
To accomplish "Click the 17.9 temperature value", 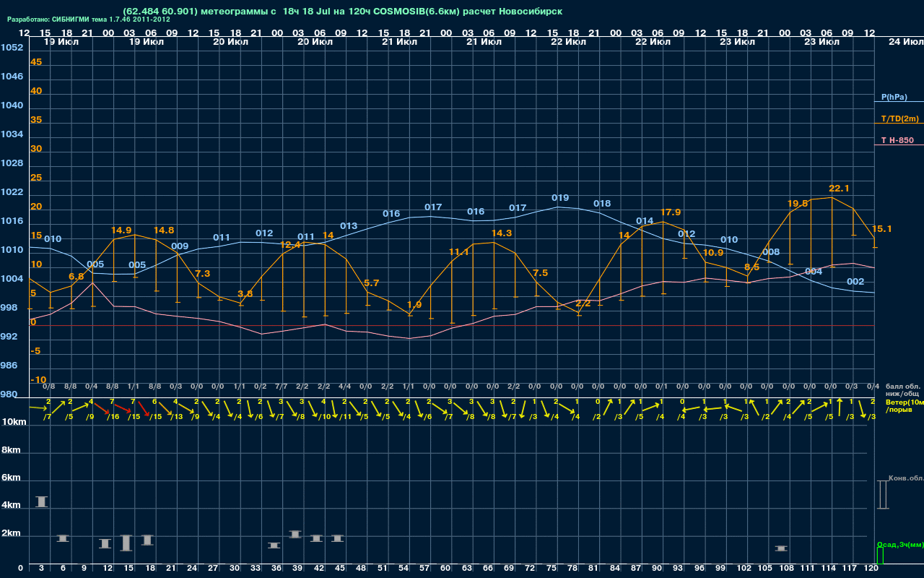I will click(x=671, y=212).
